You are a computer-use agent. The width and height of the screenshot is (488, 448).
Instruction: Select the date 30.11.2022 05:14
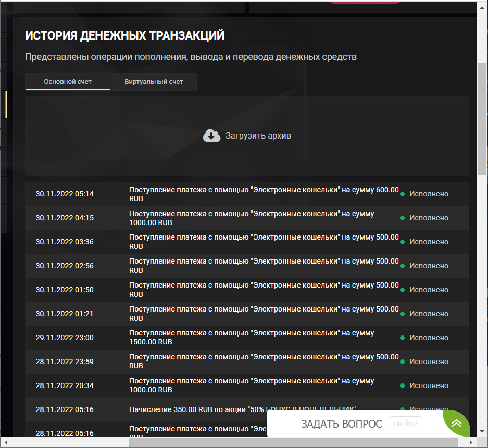[x=65, y=194]
